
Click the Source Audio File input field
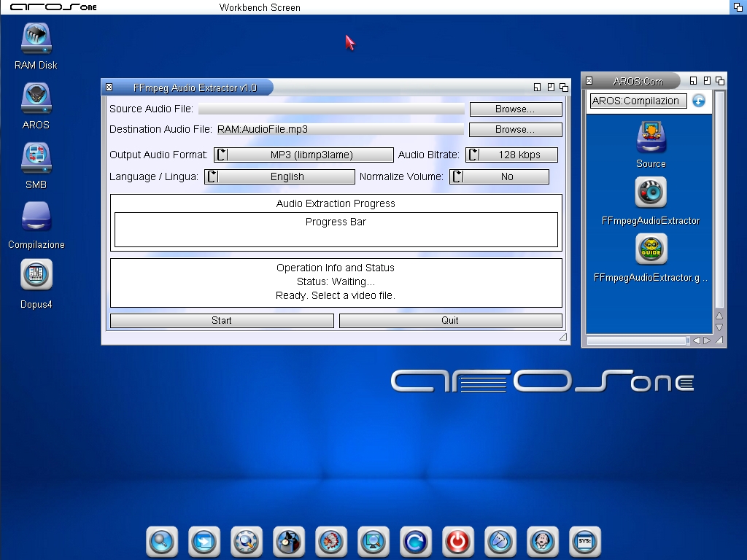[331, 109]
